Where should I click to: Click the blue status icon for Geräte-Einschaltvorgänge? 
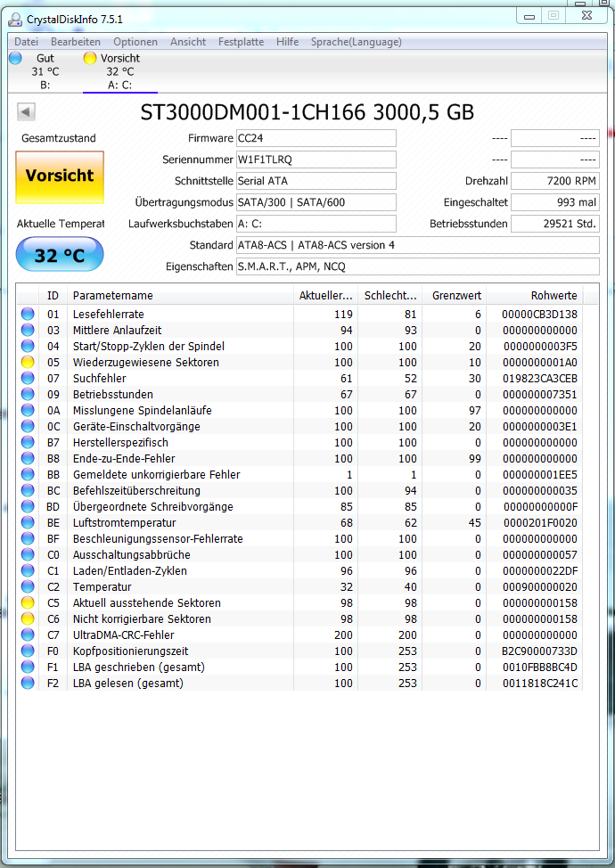click(28, 426)
